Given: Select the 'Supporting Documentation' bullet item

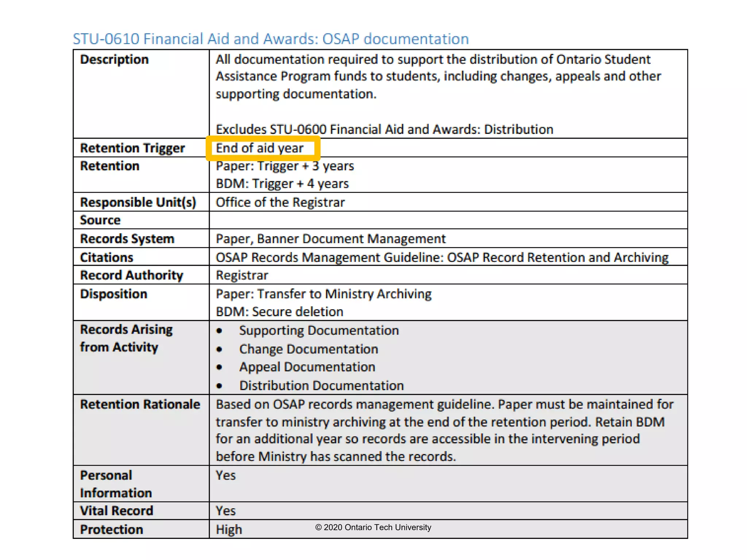Looking at the screenshot, I should [319, 330].
